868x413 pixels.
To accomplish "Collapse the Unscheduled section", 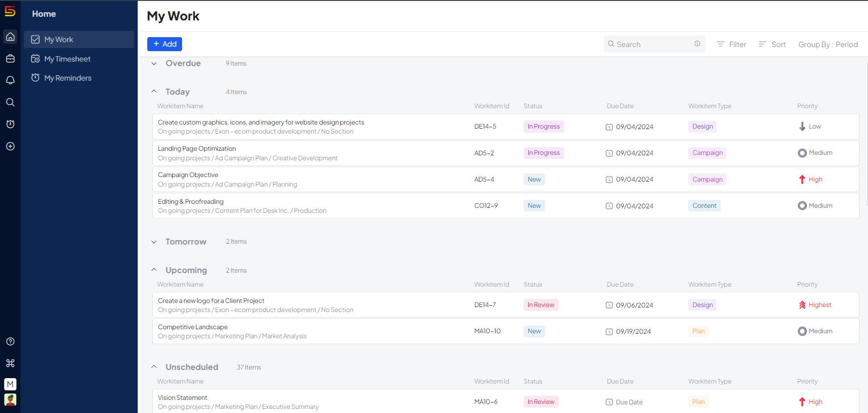I will click(154, 367).
